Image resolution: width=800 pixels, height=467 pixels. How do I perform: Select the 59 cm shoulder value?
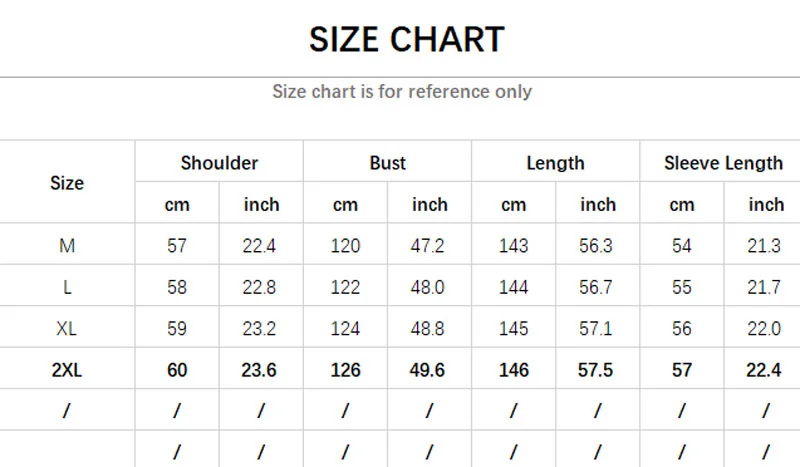(177, 329)
